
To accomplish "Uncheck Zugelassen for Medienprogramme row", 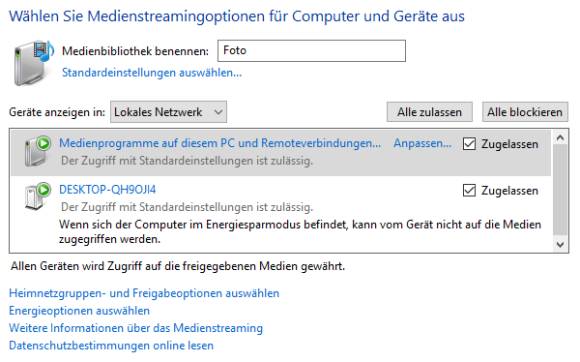I will coord(469,144).
